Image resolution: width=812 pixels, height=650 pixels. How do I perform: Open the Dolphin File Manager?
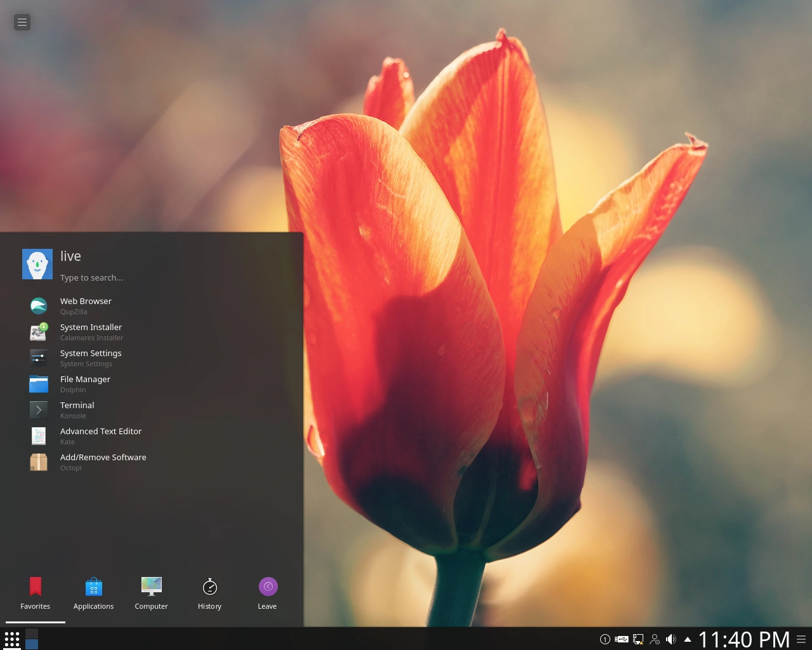[85, 383]
